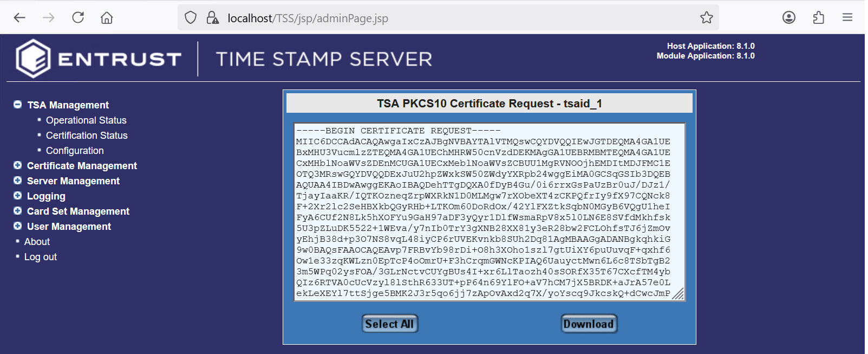The width and height of the screenshot is (868, 354).
Task: Expand the Server Management section
Action: 18,181
